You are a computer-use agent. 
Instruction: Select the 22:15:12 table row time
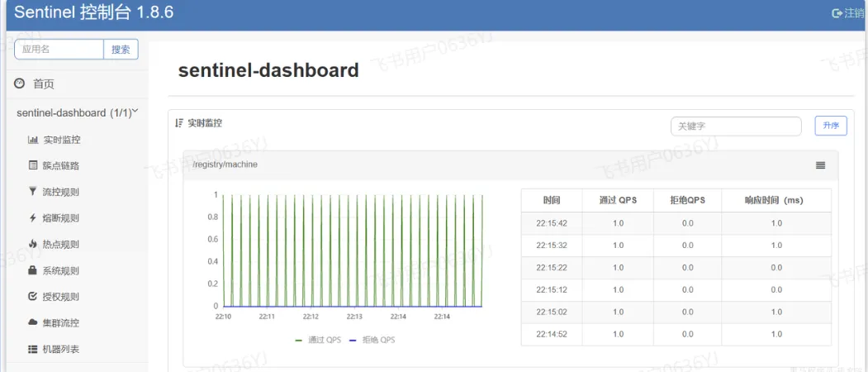pyautogui.click(x=552, y=289)
